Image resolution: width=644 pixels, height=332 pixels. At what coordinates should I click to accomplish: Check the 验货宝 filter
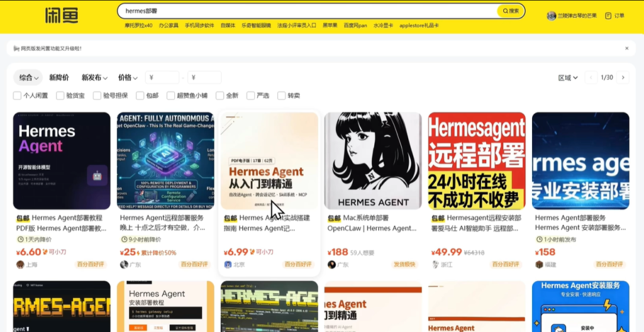click(60, 96)
